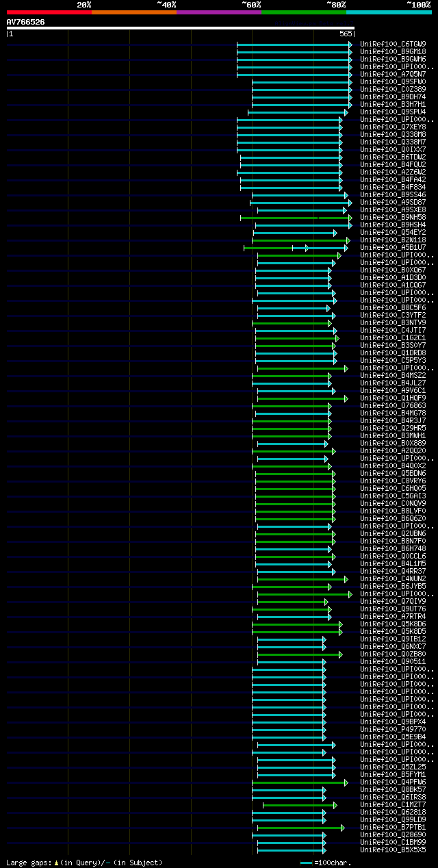
Task: Select the UniRef100_C4JTI7 entry
Action: click(x=393, y=330)
